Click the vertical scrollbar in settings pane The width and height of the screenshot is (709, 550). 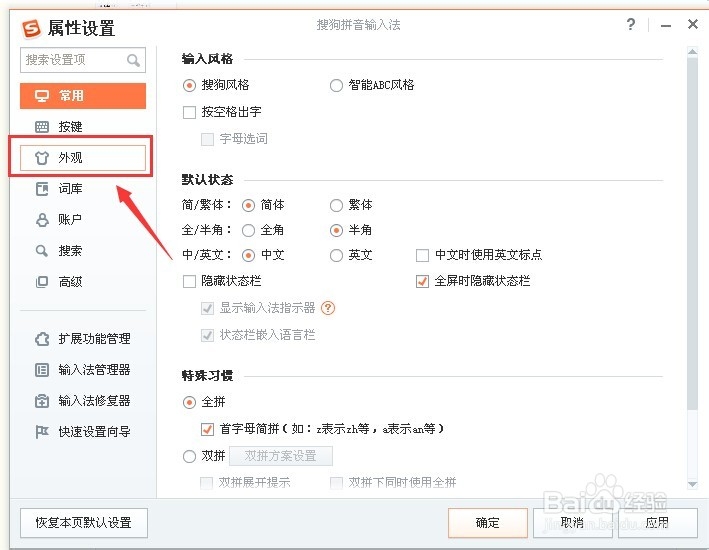tap(692, 230)
